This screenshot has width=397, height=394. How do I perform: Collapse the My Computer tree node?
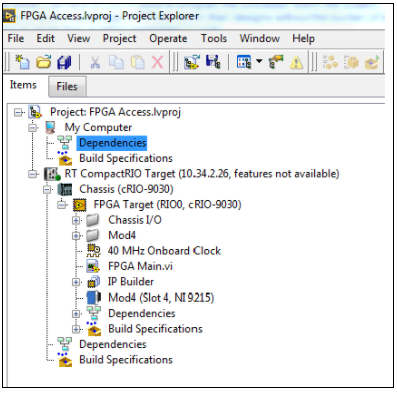tap(33, 127)
